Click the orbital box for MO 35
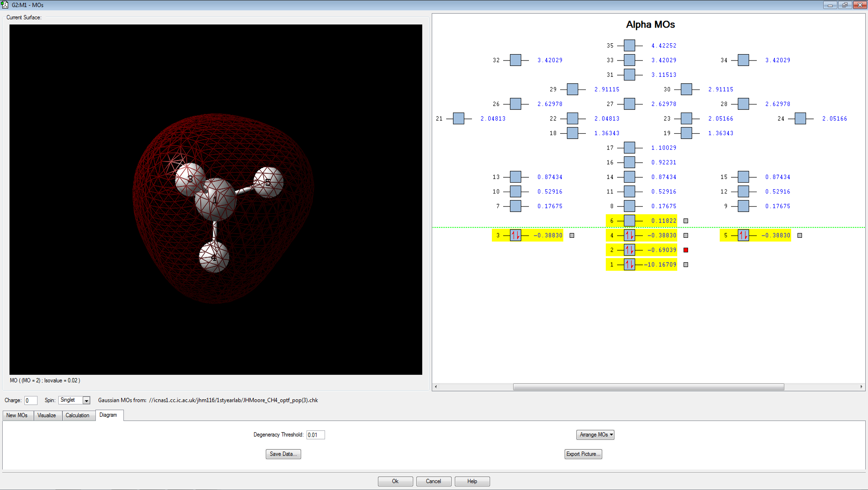This screenshot has width=868, height=490. point(629,46)
